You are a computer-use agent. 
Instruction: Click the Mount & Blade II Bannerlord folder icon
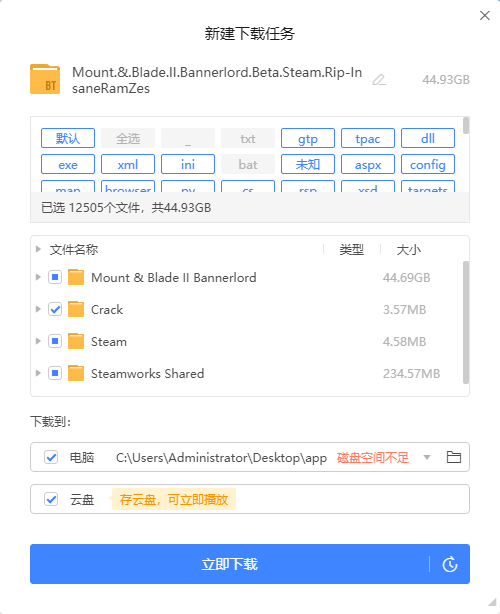[x=76, y=277]
